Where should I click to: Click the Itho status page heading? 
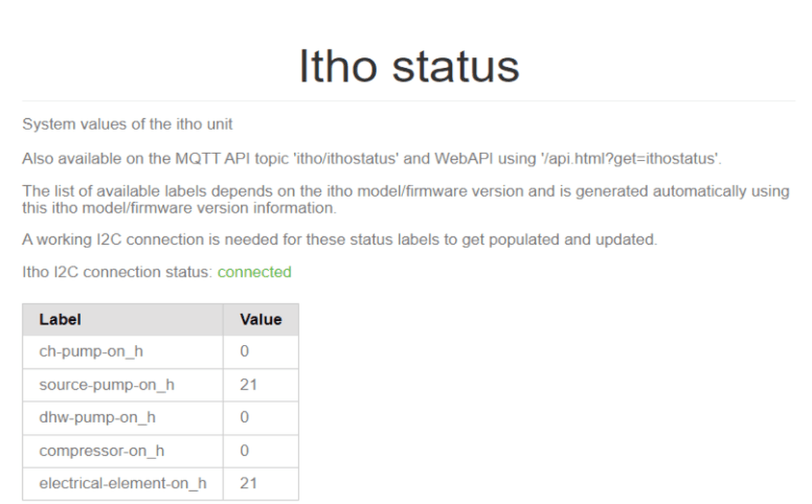(409, 66)
